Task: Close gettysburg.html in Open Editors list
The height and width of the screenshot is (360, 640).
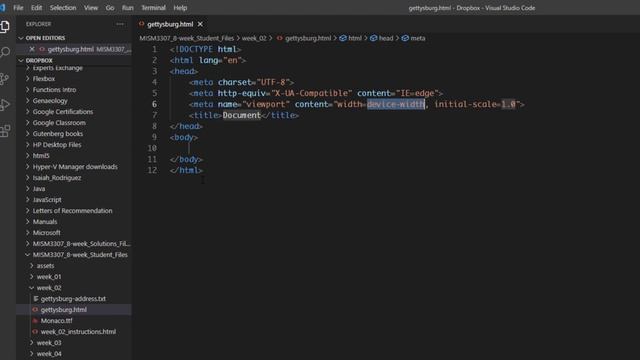Action: tap(32, 49)
